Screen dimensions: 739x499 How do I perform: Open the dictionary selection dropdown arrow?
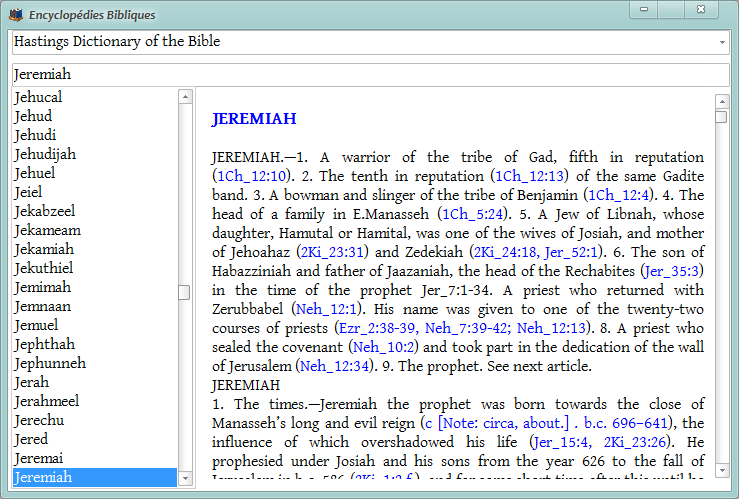(722, 42)
